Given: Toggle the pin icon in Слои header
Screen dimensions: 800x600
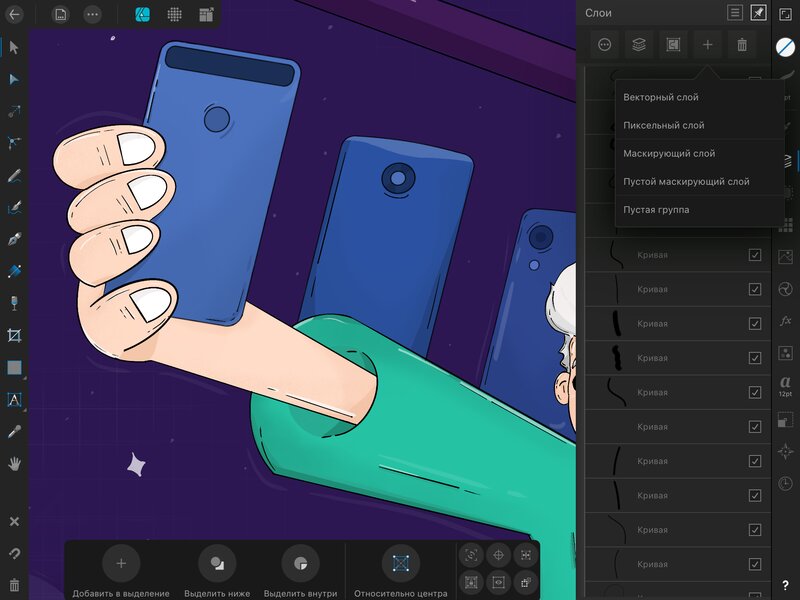Looking at the screenshot, I should coord(758,13).
